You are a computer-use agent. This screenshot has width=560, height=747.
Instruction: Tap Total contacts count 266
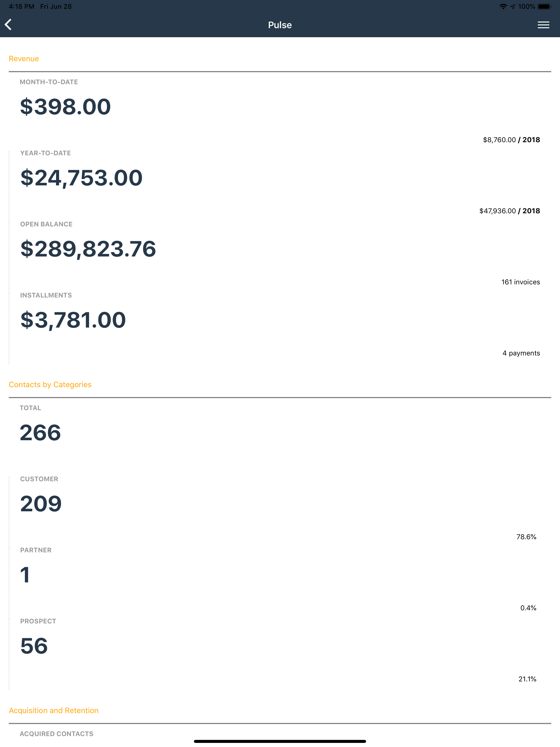(x=40, y=433)
